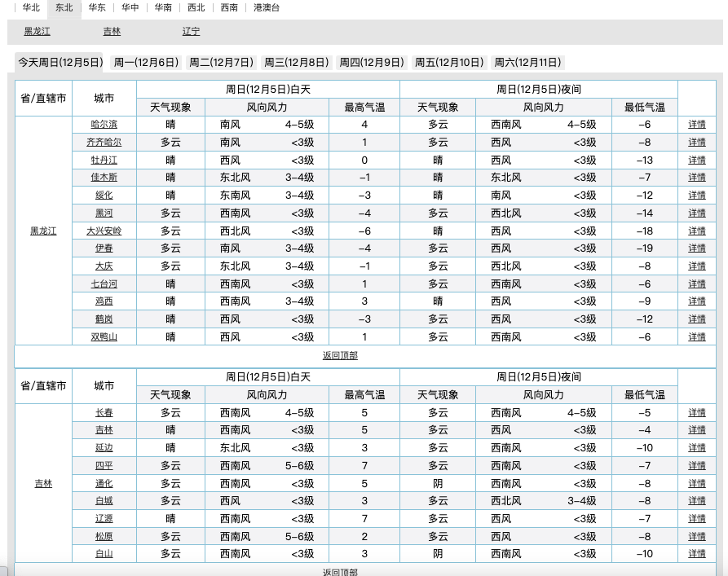Open the 长春 city link
This screenshot has height=576, width=728.
(x=104, y=412)
